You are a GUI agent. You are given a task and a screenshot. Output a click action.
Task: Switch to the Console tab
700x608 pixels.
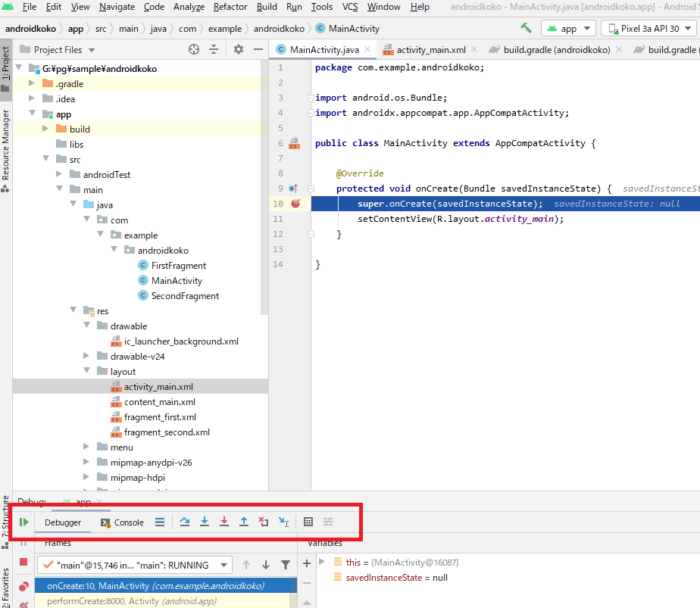[x=122, y=522]
